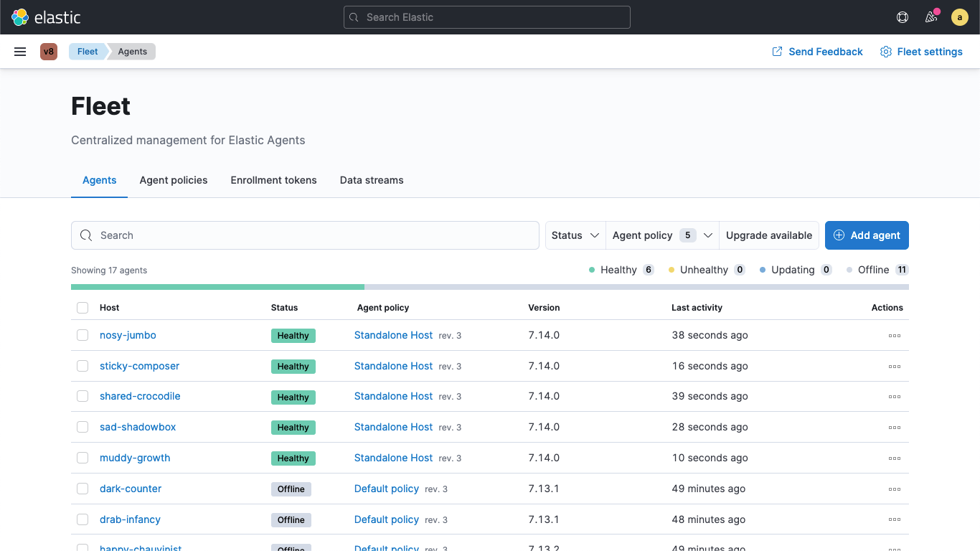Click the Healthy count legend
The height and width of the screenshot is (551, 980).
pos(621,270)
